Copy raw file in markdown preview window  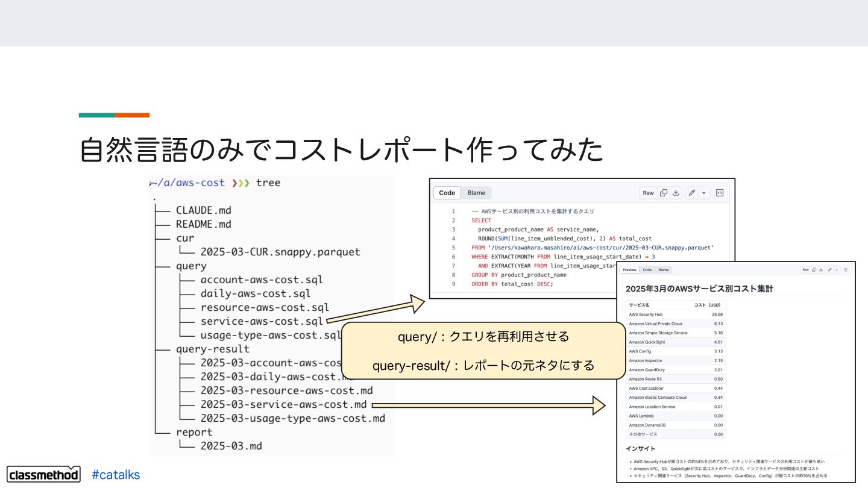pyautogui.click(x=814, y=270)
